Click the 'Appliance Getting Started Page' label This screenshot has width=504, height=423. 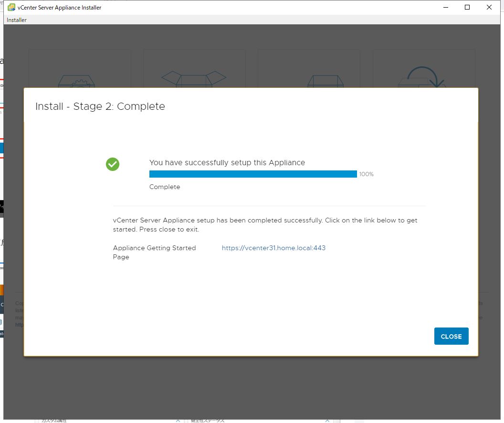pyautogui.click(x=154, y=253)
